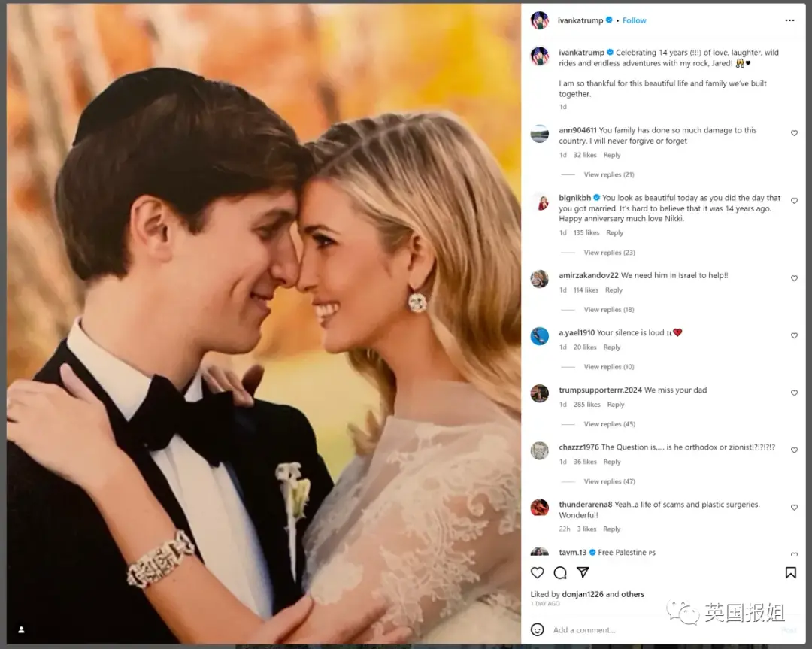Focus the Add a comment field

(x=647, y=629)
